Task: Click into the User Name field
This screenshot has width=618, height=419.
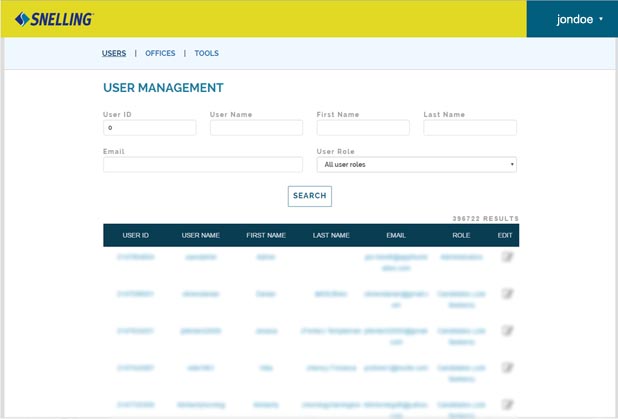Action: pos(256,128)
